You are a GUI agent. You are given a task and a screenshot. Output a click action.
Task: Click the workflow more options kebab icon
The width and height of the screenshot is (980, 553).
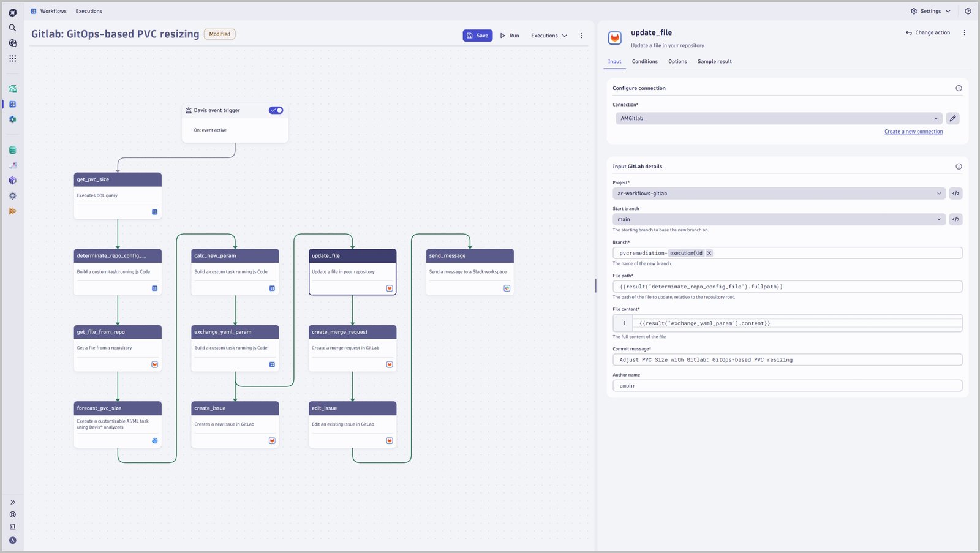click(x=581, y=36)
